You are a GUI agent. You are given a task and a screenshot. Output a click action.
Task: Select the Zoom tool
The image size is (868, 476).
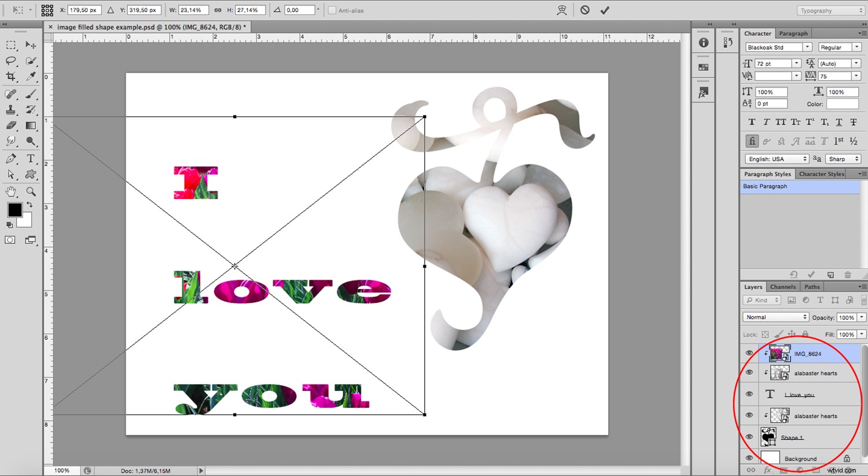pyautogui.click(x=31, y=192)
